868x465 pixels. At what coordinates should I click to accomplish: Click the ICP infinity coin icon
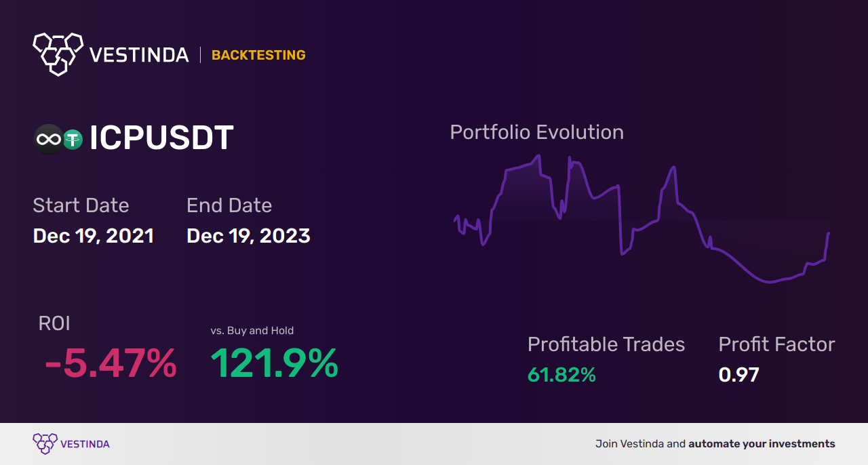(x=48, y=139)
